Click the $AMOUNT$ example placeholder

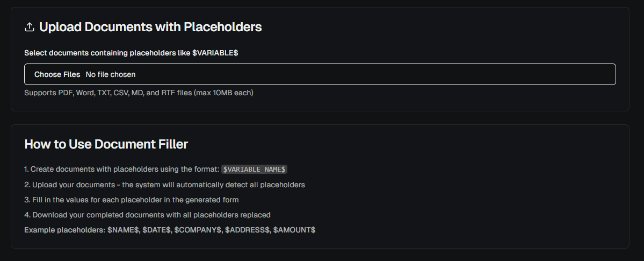coord(294,230)
